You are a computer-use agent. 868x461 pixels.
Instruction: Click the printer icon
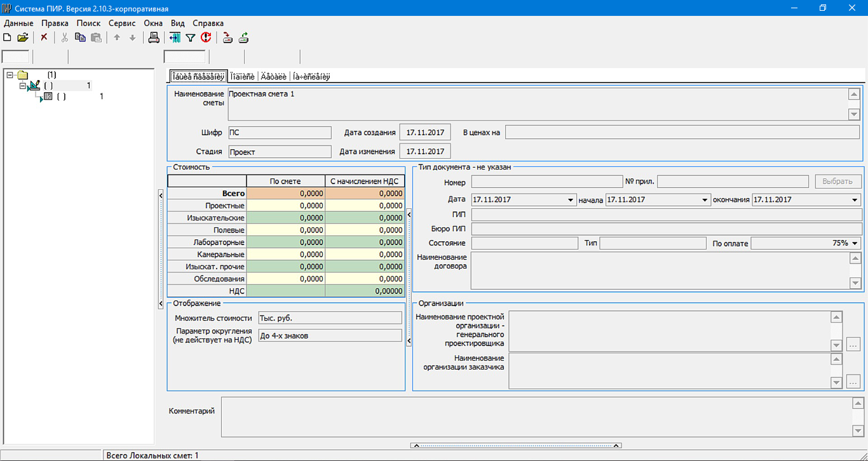[154, 37]
